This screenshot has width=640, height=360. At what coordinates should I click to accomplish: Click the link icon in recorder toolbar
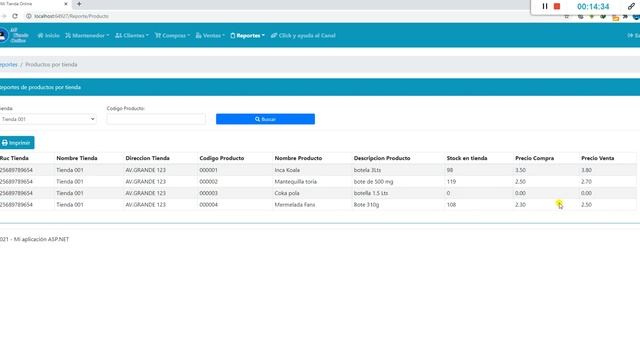pos(631,6)
